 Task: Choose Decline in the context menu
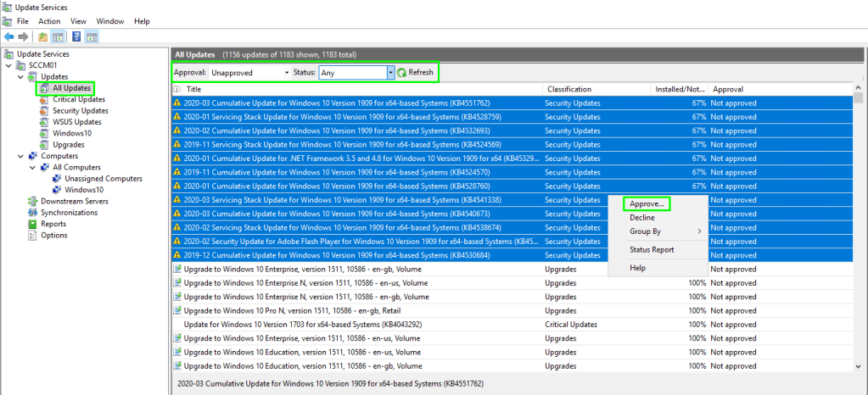point(642,218)
